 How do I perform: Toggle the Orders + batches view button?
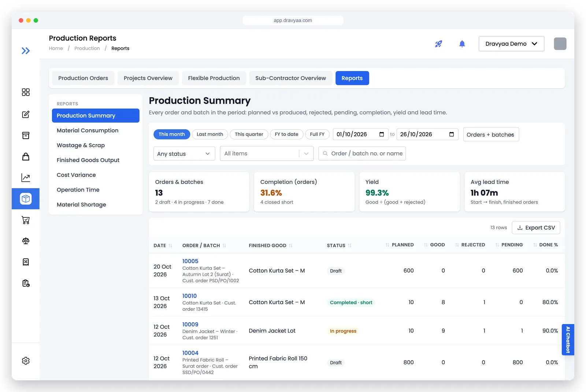coord(491,135)
